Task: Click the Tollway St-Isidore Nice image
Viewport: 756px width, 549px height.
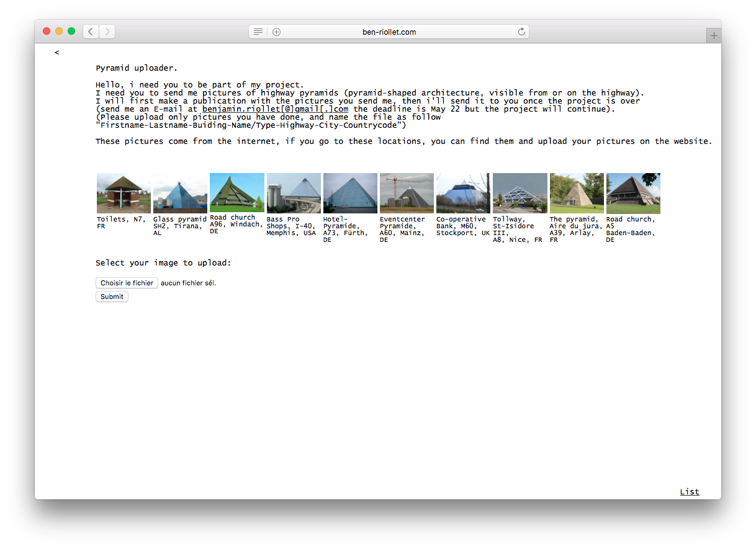Action: (x=520, y=194)
